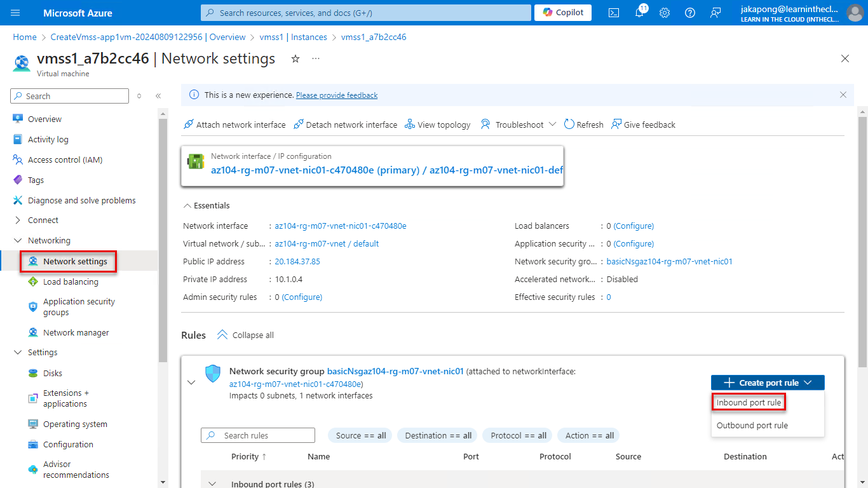Focus the global search bar
The height and width of the screenshot is (488, 868).
click(365, 13)
